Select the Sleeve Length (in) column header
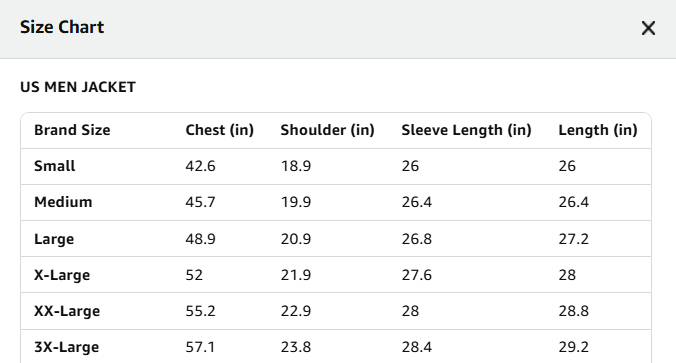 click(x=466, y=130)
